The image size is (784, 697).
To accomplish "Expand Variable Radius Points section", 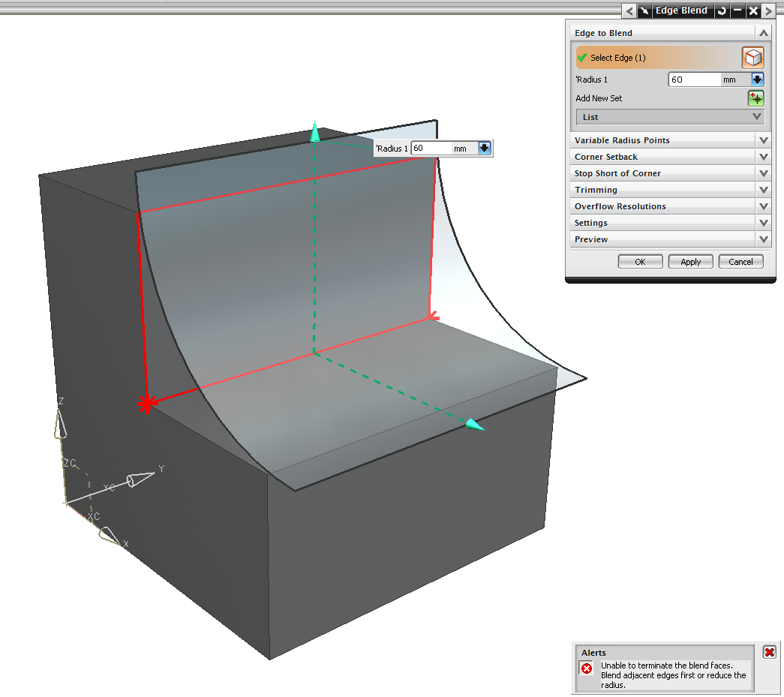I will click(764, 140).
